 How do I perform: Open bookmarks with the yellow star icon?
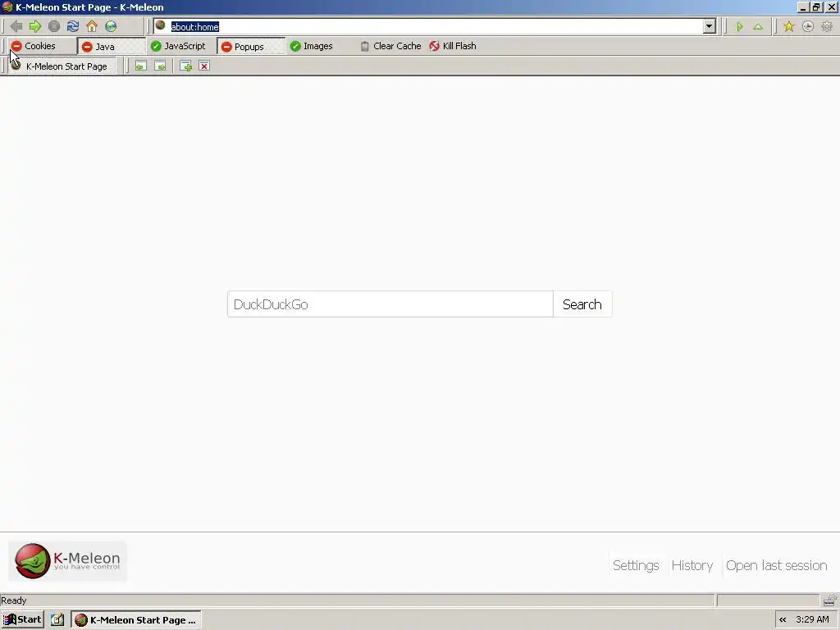coord(789,27)
